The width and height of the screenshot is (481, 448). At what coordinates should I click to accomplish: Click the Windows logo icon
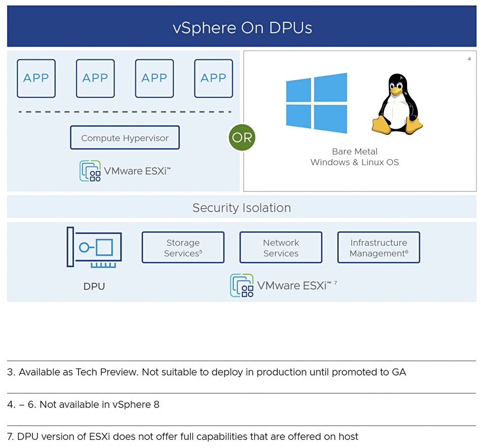click(316, 103)
